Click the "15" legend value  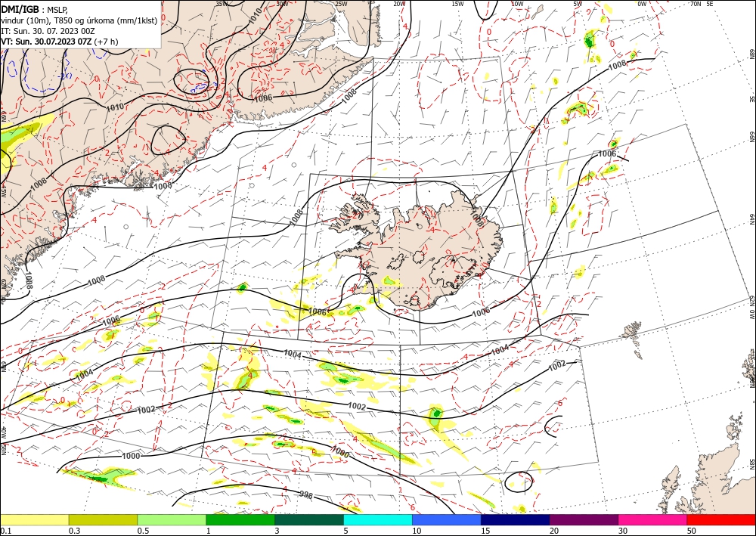pos(485,531)
